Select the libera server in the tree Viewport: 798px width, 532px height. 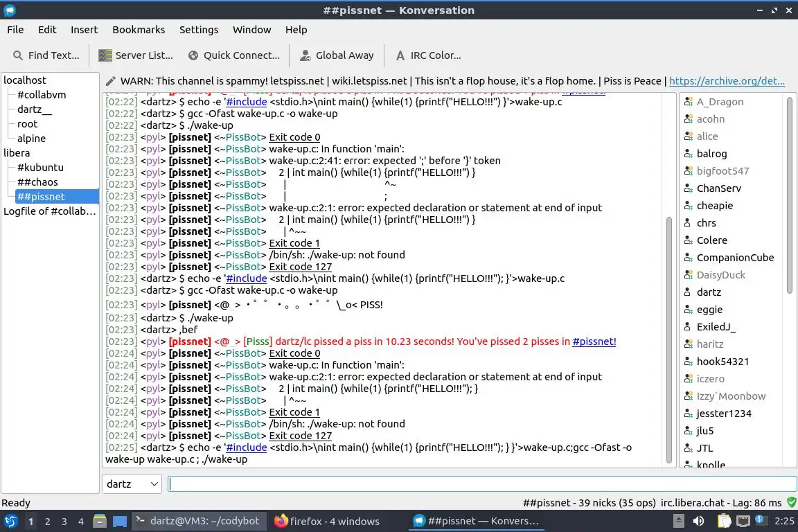click(17, 152)
